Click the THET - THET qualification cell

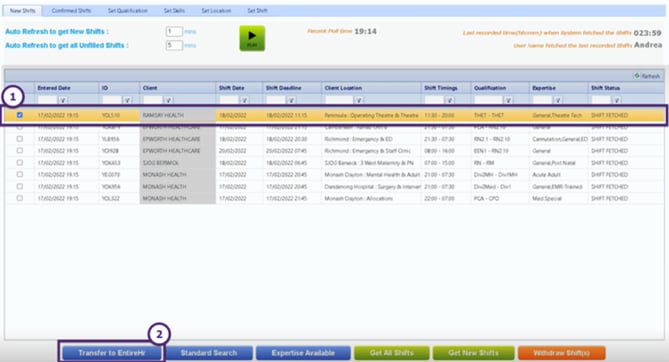click(500, 115)
